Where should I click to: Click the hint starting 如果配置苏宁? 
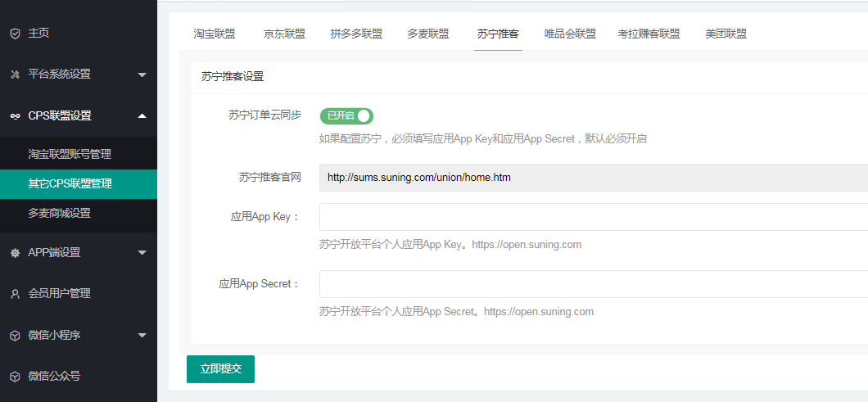(x=482, y=139)
